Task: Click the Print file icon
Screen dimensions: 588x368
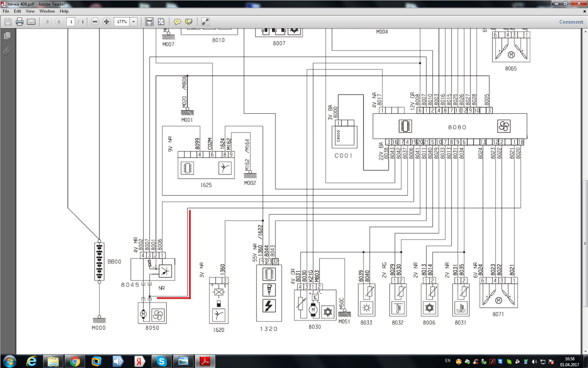Action: pyautogui.click(x=20, y=22)
